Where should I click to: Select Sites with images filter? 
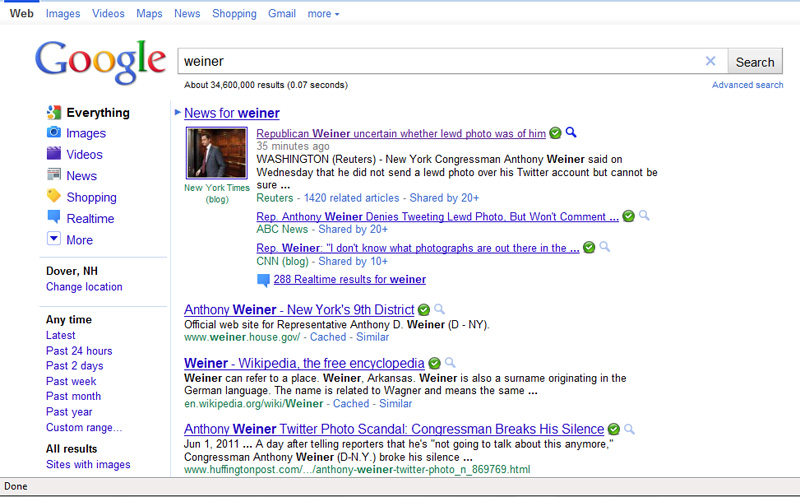[x=88, y=464]
